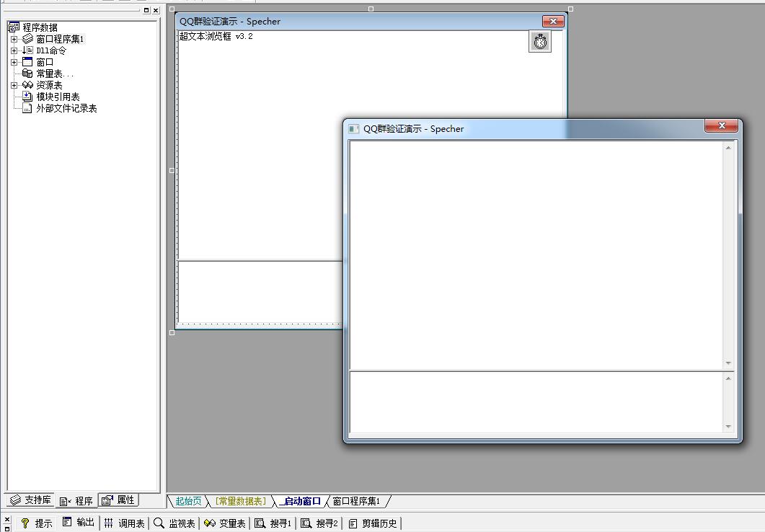Open the 窗口程序集1 document tab
765x532 pixels.
tap(356, 501)
